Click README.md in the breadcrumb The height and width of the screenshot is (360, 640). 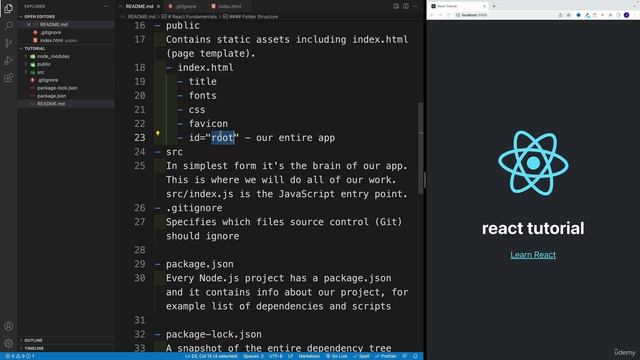142,17
